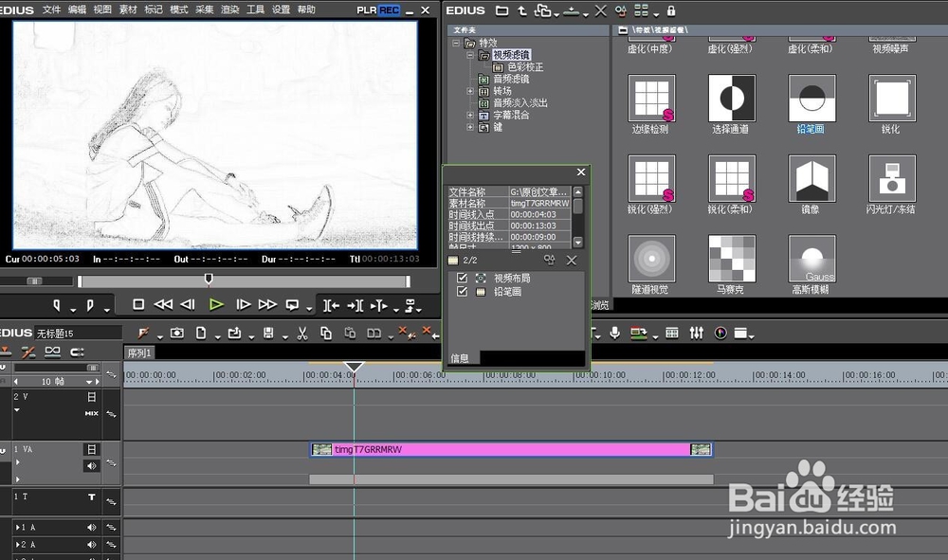The width and height of the screenshot is (948, 560).
Task: Switch to PLR player mode
Action: [x=366, y=10]
